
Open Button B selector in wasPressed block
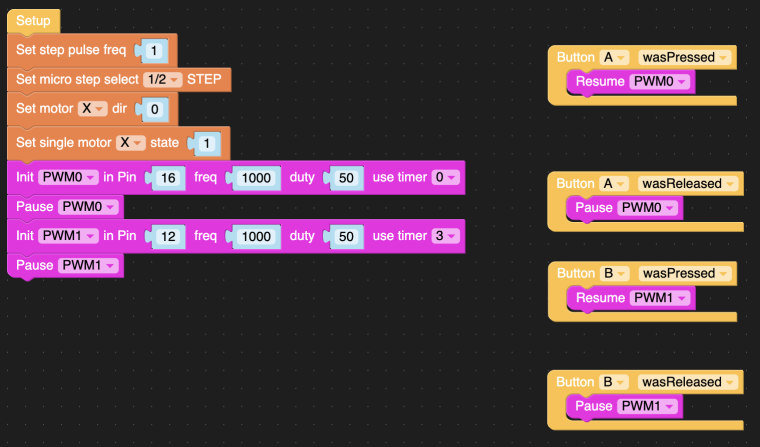click(615, 273)
